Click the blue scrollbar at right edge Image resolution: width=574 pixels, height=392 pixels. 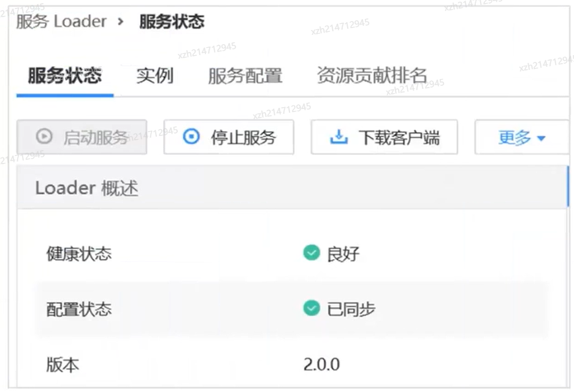tap(568, 187)
